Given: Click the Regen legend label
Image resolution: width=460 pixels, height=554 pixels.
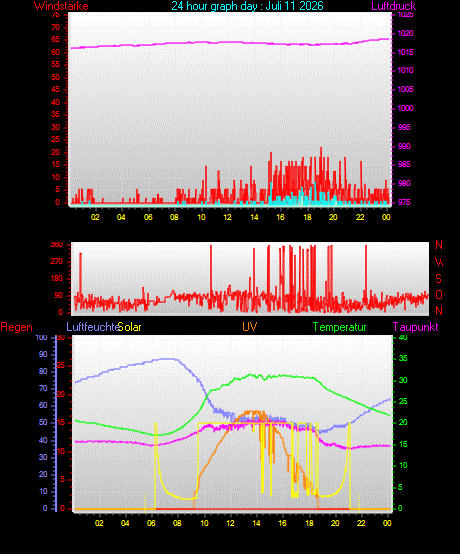Looking at the screenshot, I should pos(16,327).
